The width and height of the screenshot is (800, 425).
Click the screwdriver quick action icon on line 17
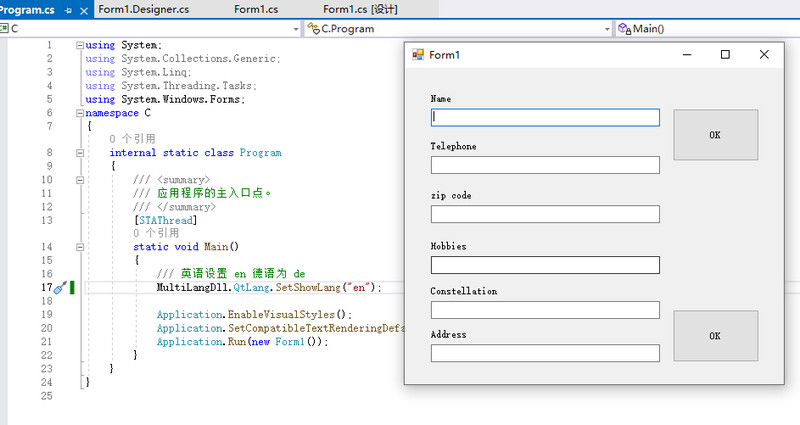(x=61, y=288)
